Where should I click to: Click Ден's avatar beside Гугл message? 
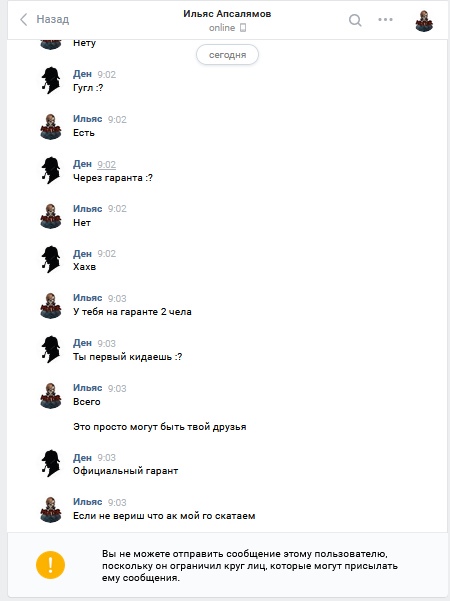point(51,80)
